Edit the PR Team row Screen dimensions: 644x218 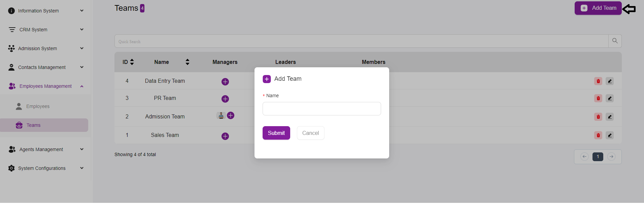[609, 98]
